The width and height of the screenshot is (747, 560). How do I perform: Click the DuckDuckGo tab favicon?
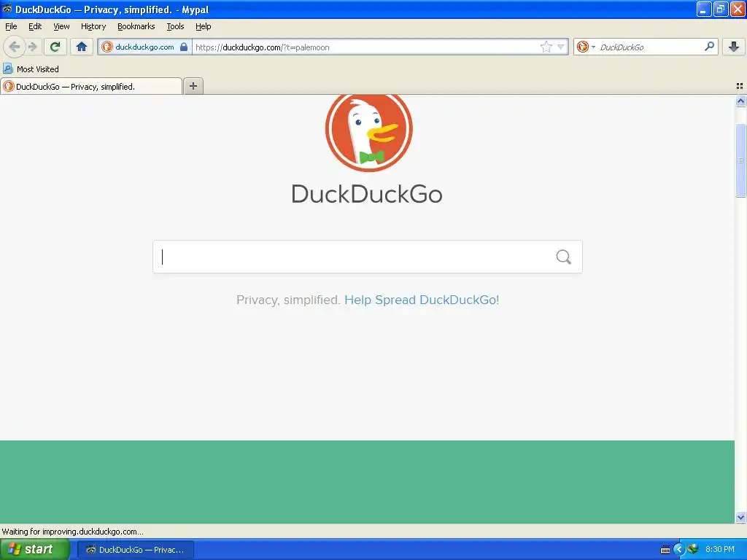click(9, 86)
